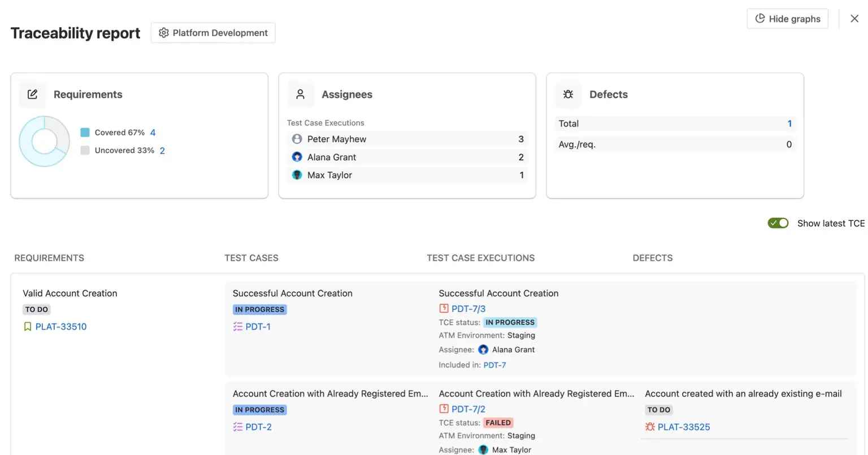The height and width of the screenshot is (455, 868).
Task: Open the PDT-7 test cycle link
Action: [x=494, y=365]
